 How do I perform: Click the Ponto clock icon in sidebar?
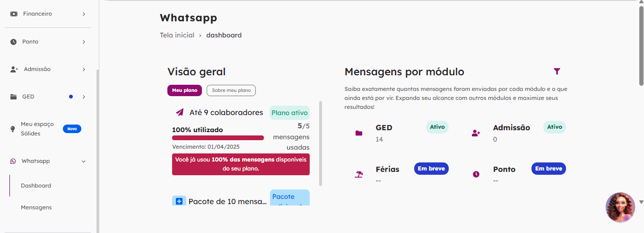[13, 42]
